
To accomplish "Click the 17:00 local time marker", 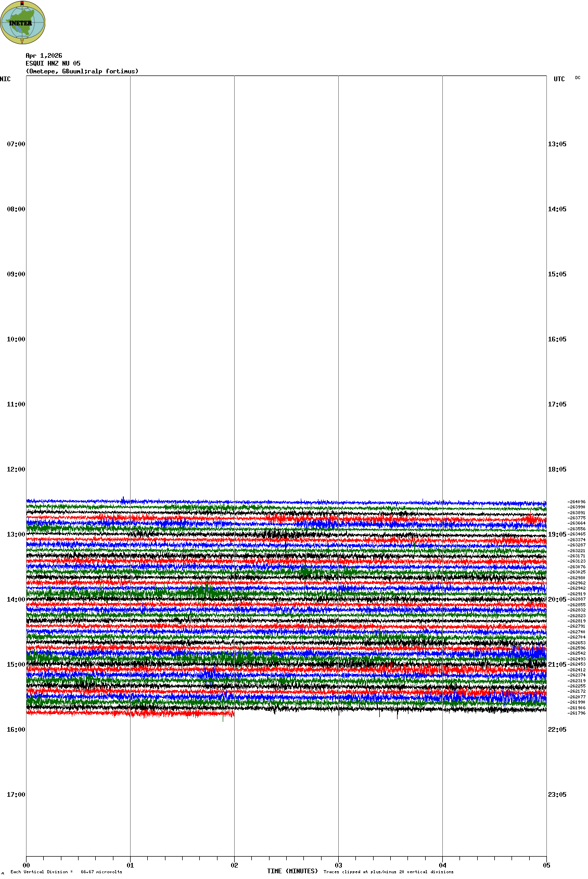I will (x=16, y=795).
